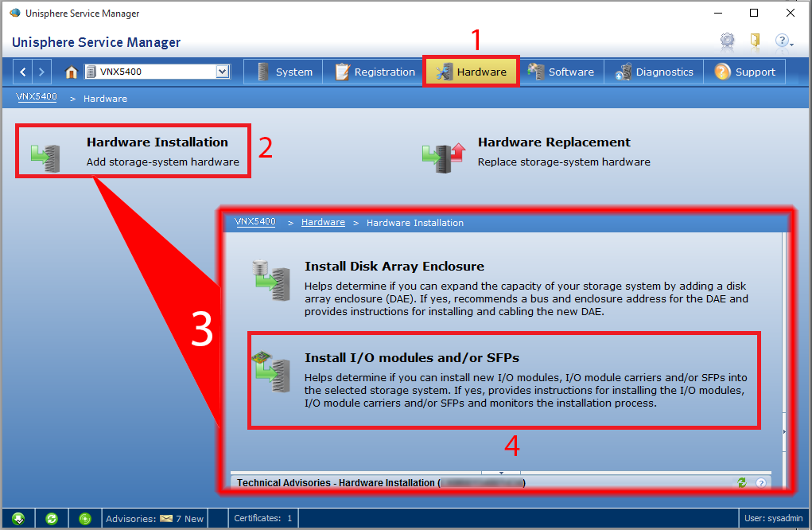Go to the Software tab
The height and width of the screenshot is (530, 812).
point(561,72)
